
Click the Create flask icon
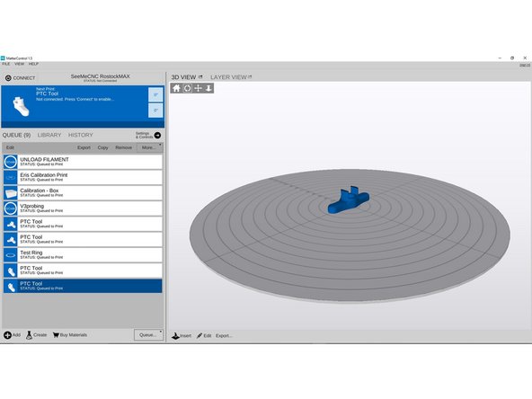click(29, 335)
